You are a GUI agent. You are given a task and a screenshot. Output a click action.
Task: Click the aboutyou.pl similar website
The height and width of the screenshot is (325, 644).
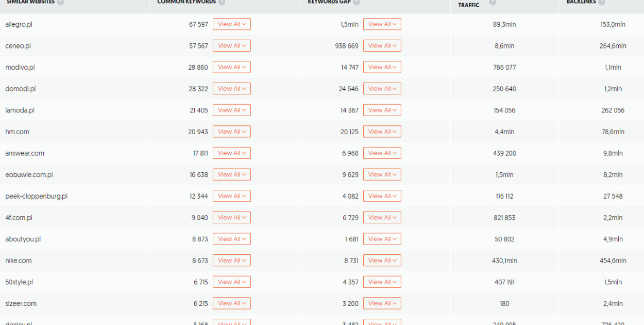pyautogui.click(x=23, y=239)
